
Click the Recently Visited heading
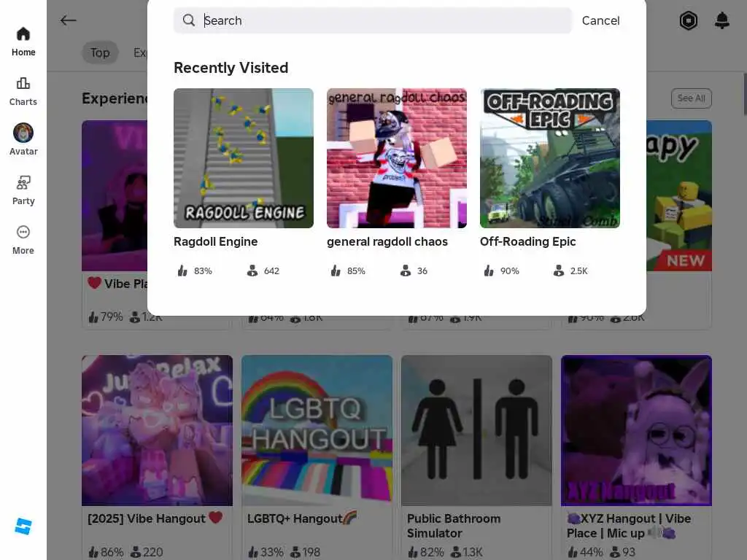coord(231,68)
